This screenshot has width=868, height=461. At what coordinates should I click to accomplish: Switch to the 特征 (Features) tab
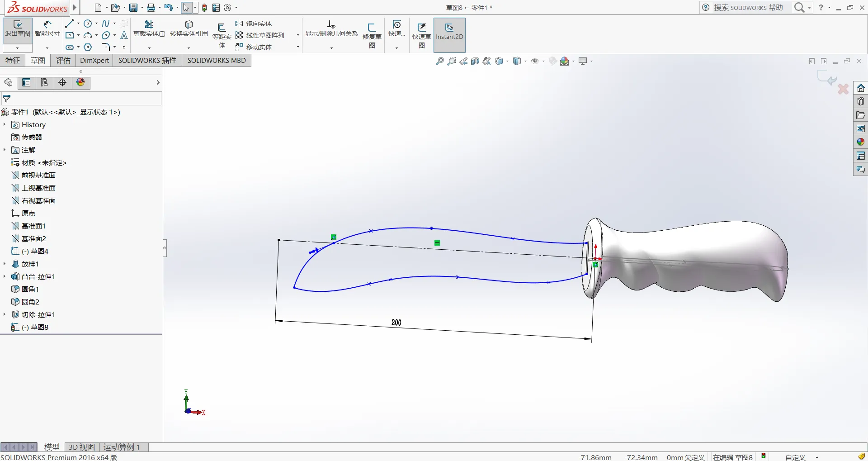13,60
